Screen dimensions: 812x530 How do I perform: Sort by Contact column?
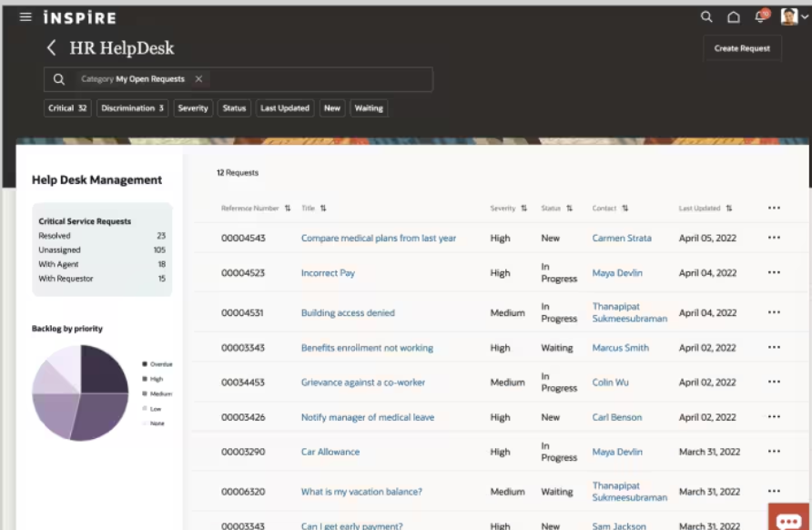click(625, 209)
